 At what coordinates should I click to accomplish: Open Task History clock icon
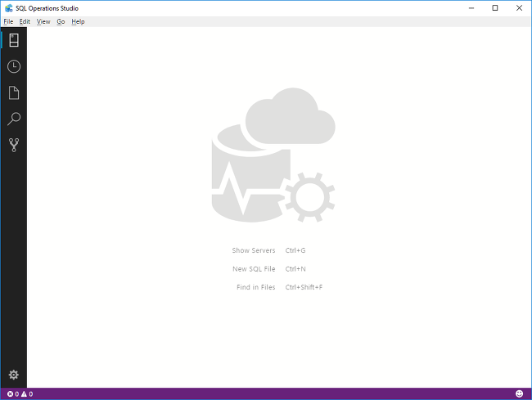[14, 66]
